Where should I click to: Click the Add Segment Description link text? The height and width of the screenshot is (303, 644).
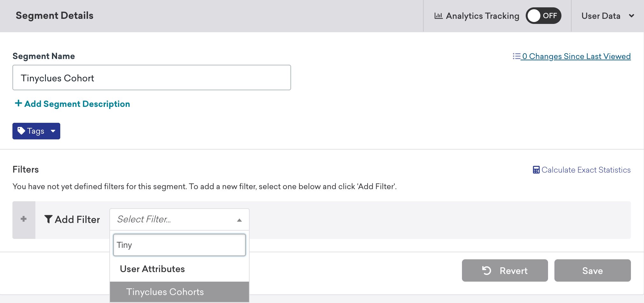(x=77, y=104)
